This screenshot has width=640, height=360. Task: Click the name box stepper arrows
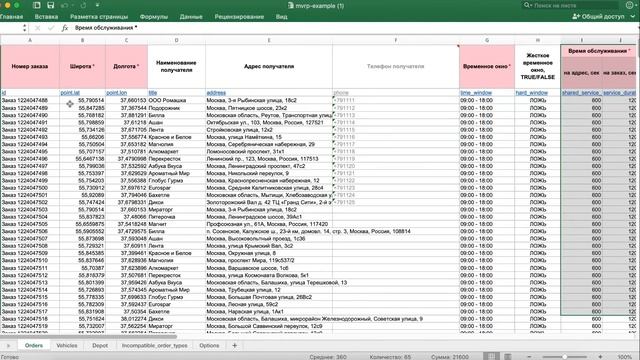pos(24,28)
